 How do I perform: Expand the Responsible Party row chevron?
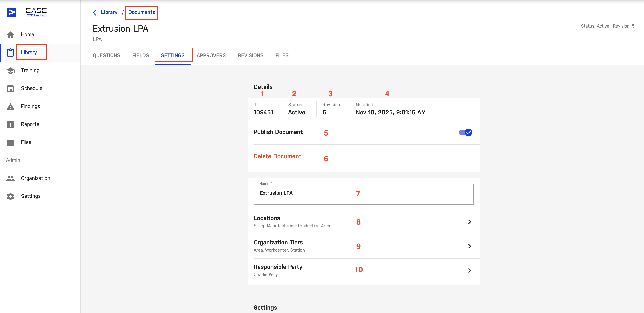[469, 271]
